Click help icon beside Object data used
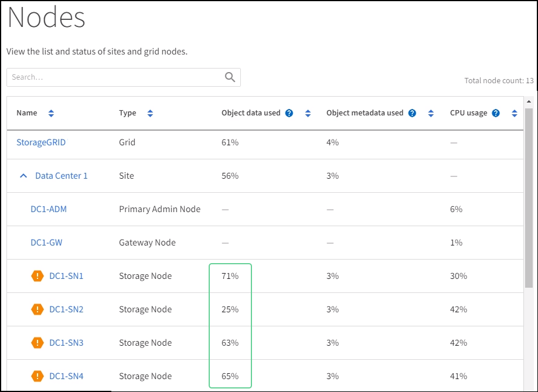Viewport: 538px width, 392px height. coord(289,113)
